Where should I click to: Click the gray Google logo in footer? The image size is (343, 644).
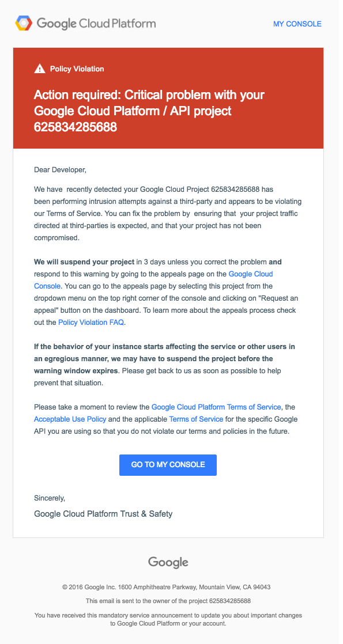point(168,562)
